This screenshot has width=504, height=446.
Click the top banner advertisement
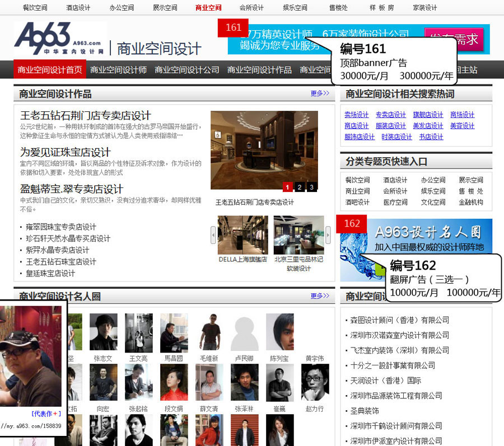pyautogui.click(x=359, y=39)
